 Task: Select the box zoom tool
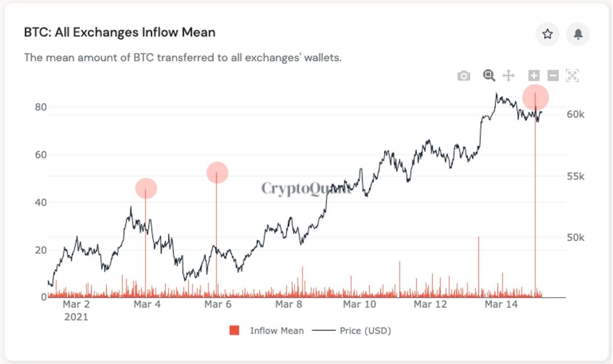point(488,75)
